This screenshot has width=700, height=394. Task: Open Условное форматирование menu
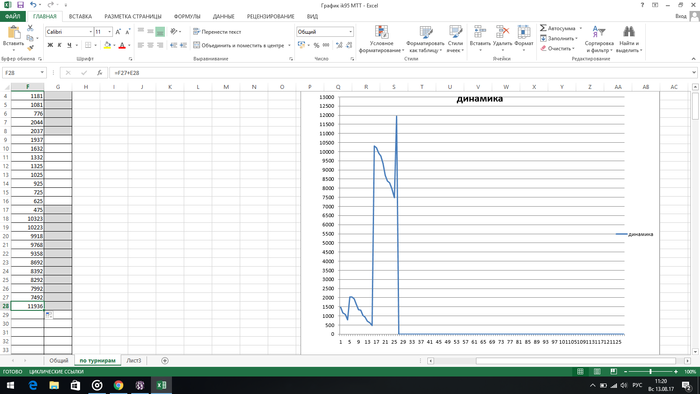click(381, 38)
